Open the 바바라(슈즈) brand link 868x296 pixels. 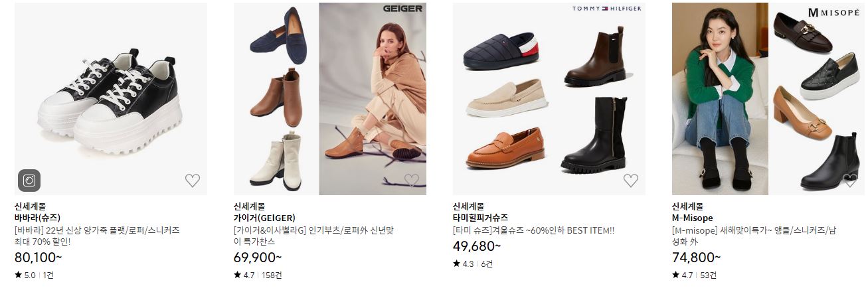pos(37,218)
